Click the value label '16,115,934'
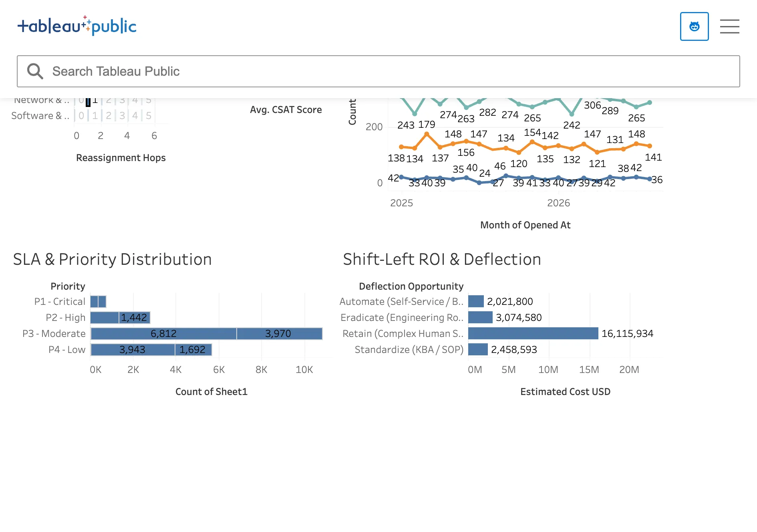Viewport: 757px width, 532px height. (627, 334)
